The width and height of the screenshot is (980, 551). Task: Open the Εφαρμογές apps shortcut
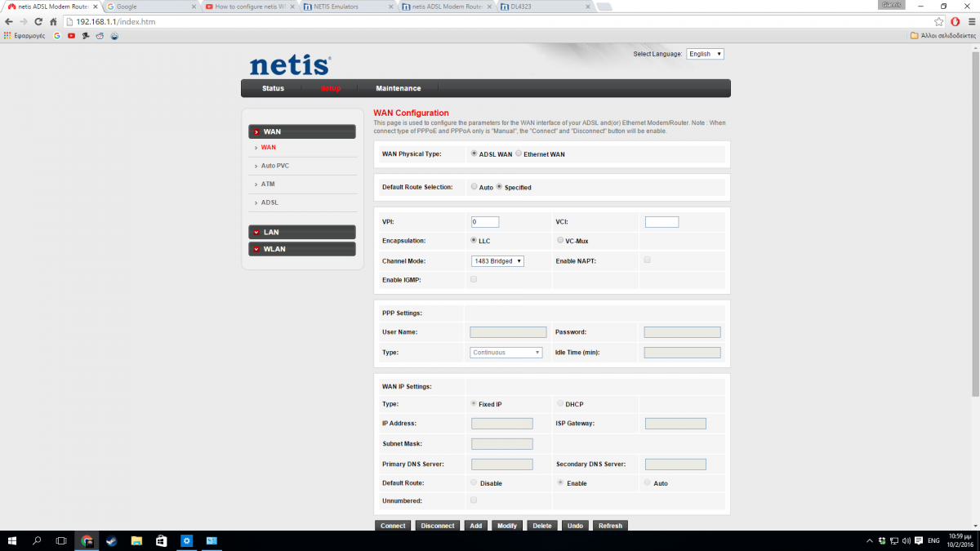pos(24,36)
